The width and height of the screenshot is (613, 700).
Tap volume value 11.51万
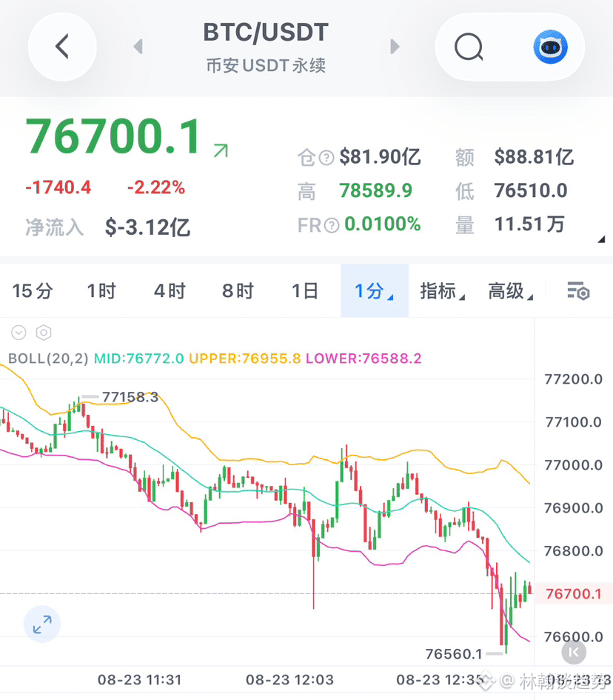click(x=529, y=224)
